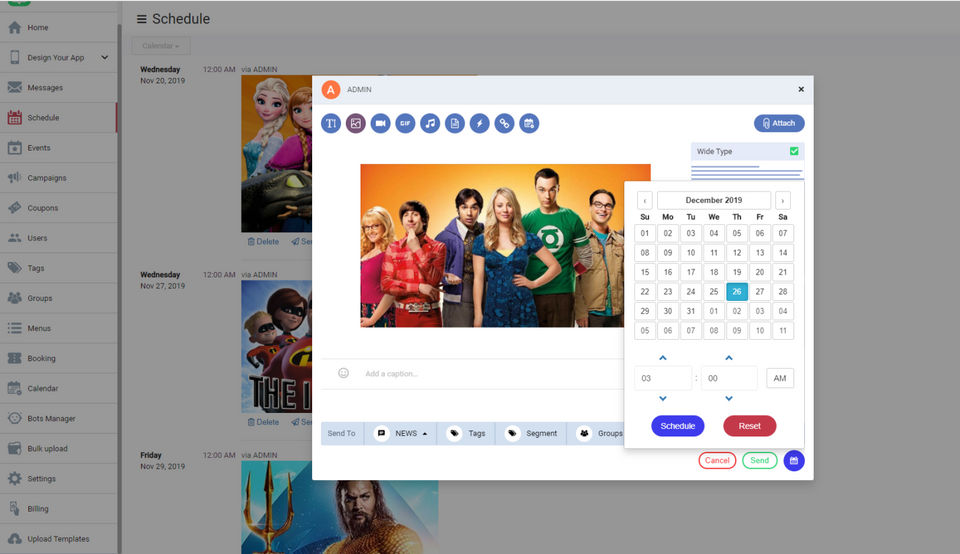
Task: Select December 14 in the calendar
Action: [x=782, y=253]
